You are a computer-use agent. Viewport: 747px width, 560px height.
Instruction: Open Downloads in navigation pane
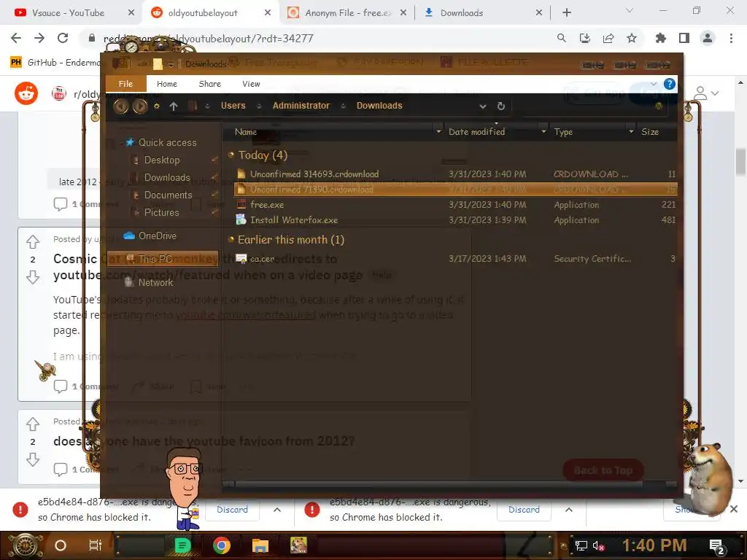(167, 178)
